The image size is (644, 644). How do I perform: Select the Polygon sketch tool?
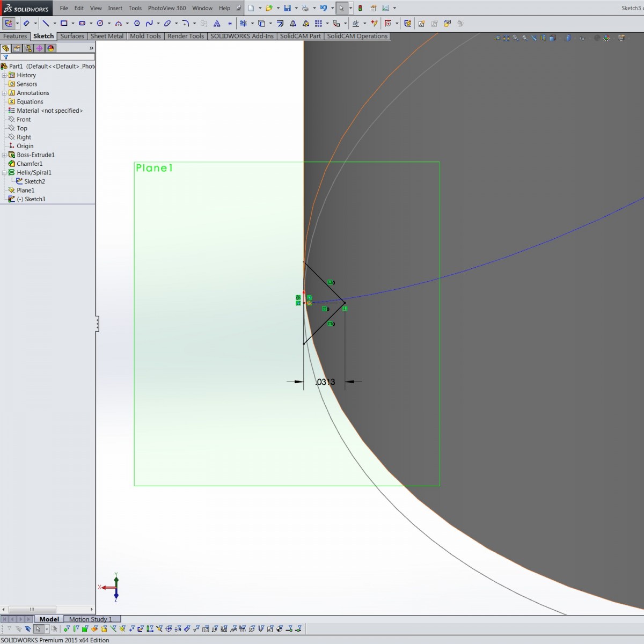click(x=137, y=23)
